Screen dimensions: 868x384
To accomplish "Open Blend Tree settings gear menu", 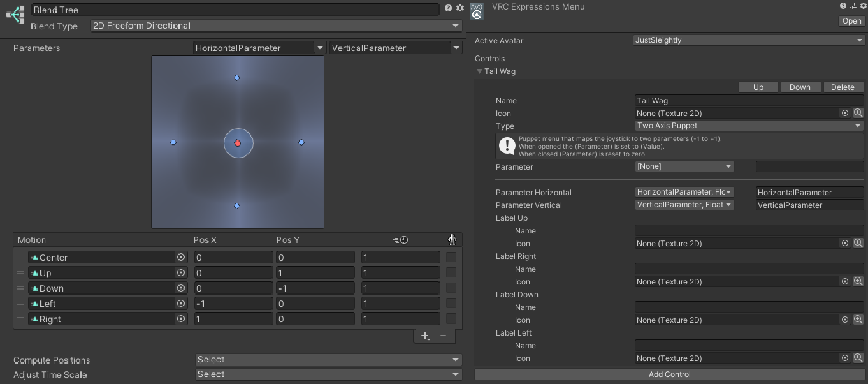I will click(459, 8).
